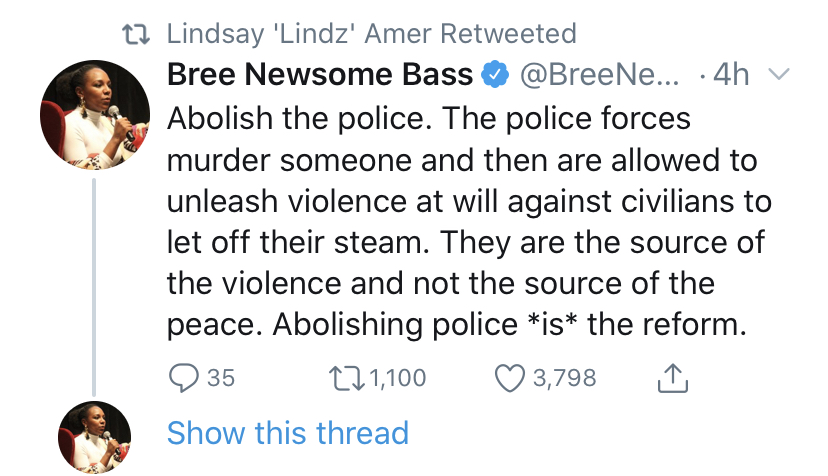
Task: Click the reply speech bubble icon
Action: [x=184, y=378]
